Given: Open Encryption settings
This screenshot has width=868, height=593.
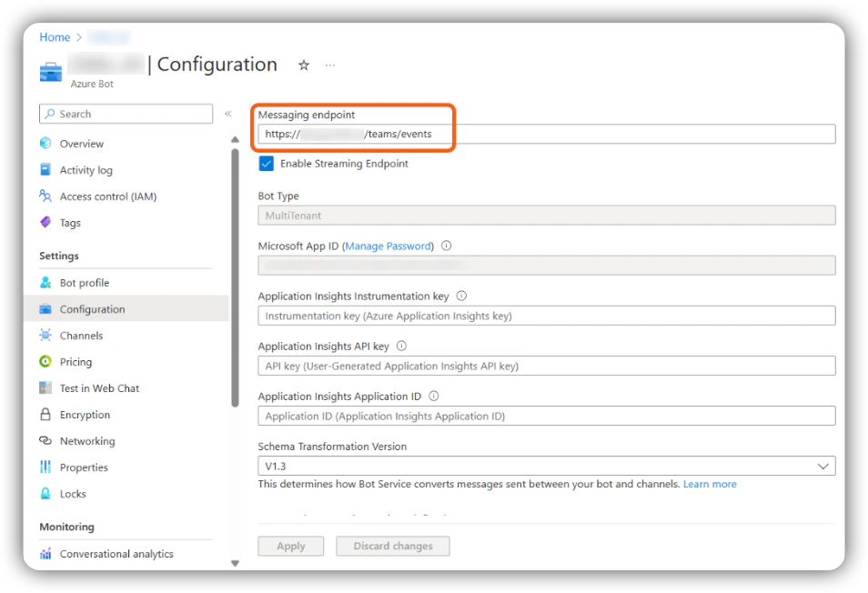Looking at the screenshot, I should [x=82, y=415].
